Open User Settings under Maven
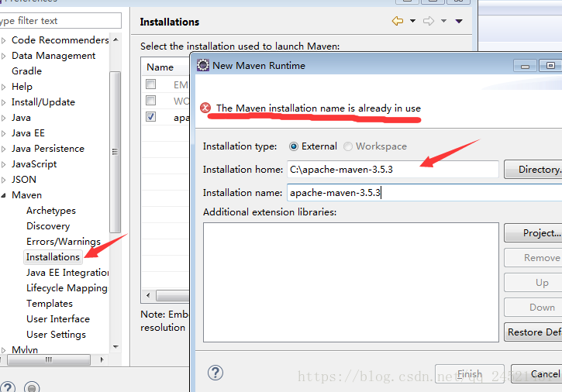 click(x=57, y=335)
